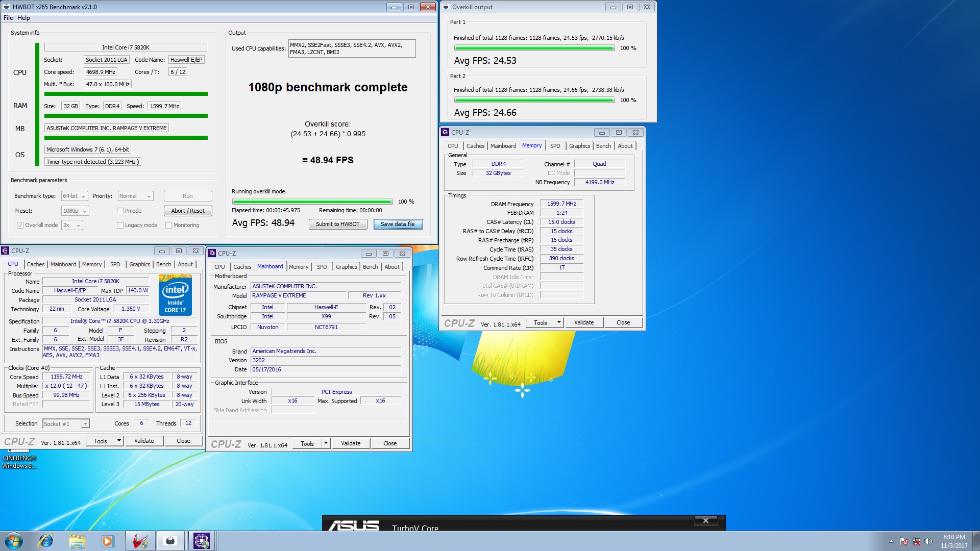Screen dimensions: 980x551
Task: Click the NB Frequency 4199.0 MHz value
Action: click(x=600, y=182)
